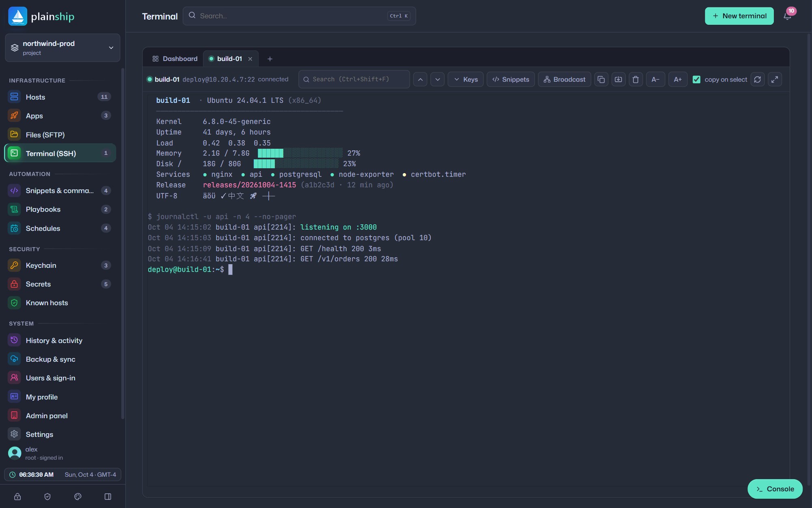Open History & activity
812x508 pixels.
[60, 341]
